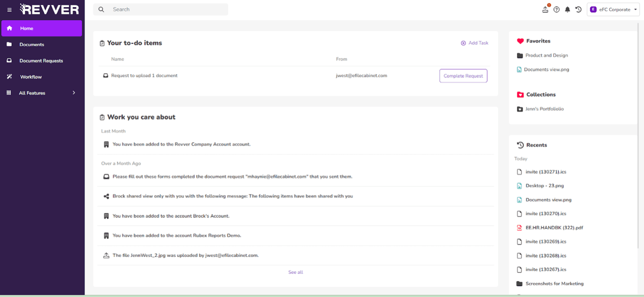Click the See all link

tap(295, 272)
